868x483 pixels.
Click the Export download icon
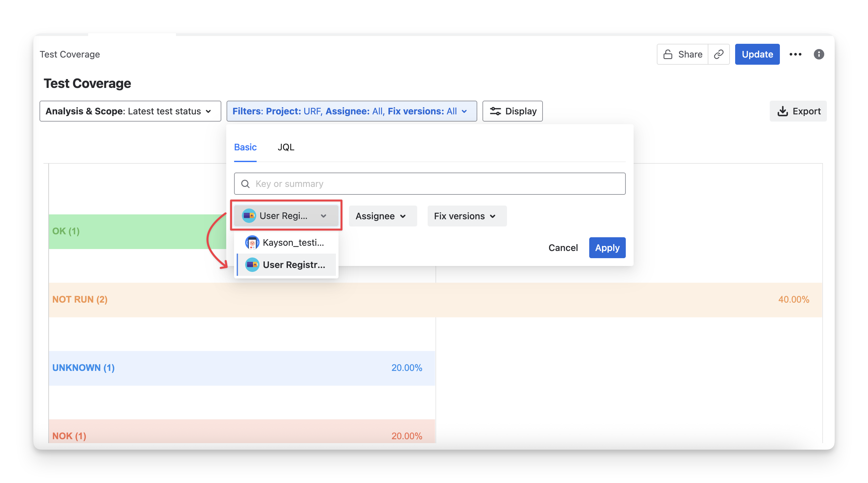click(x=782, y=111)
